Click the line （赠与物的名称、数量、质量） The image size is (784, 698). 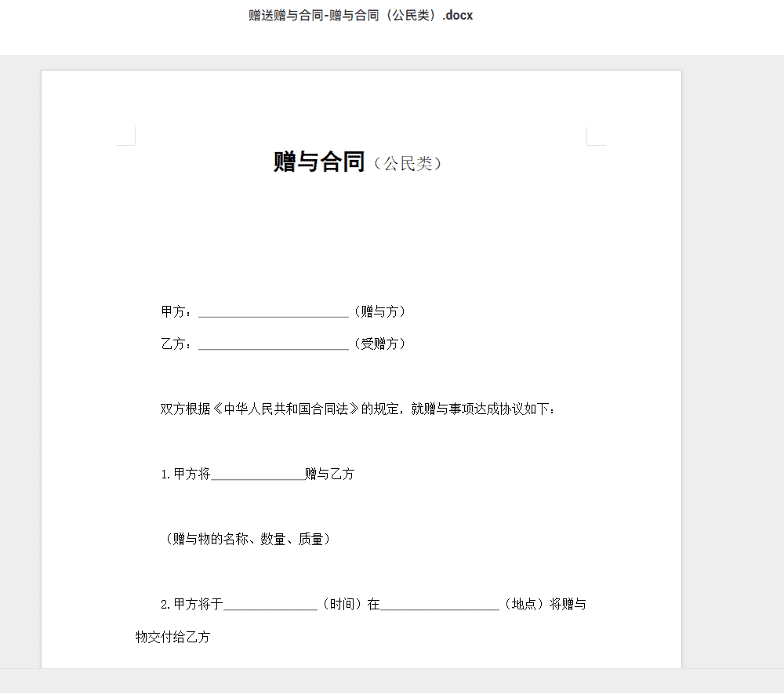247,539
